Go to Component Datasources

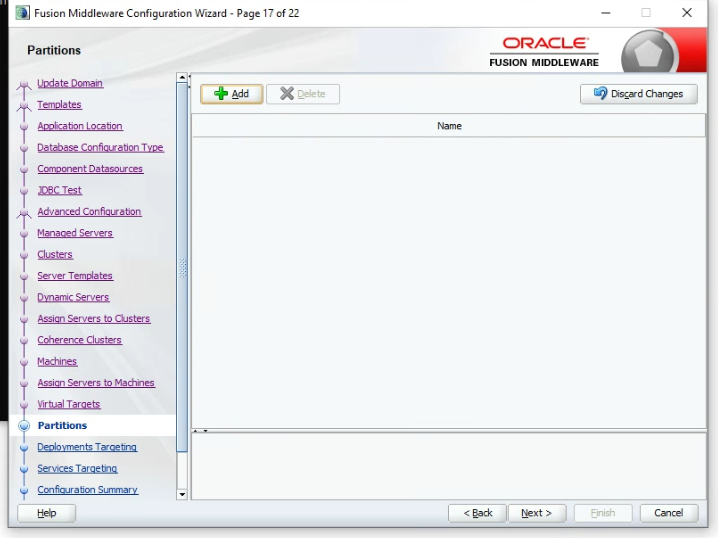[x=90, y=168]
